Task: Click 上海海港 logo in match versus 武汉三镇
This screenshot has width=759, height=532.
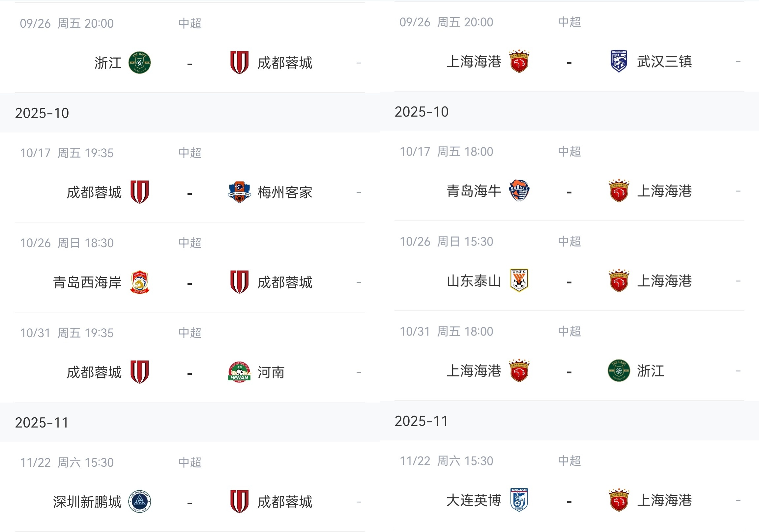Action: (x=519, y=62)
